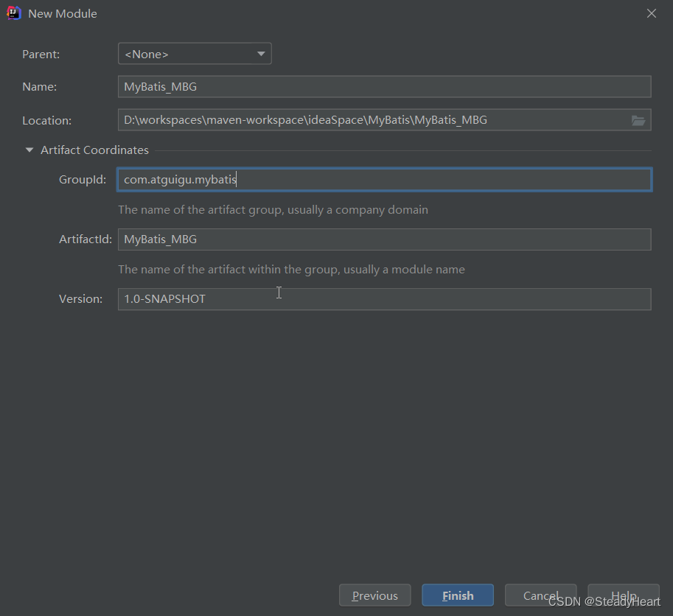Collapse the Artifact Coordinates section
The image size is (673, 616).
pyautogui.click(x=29, y=150)
